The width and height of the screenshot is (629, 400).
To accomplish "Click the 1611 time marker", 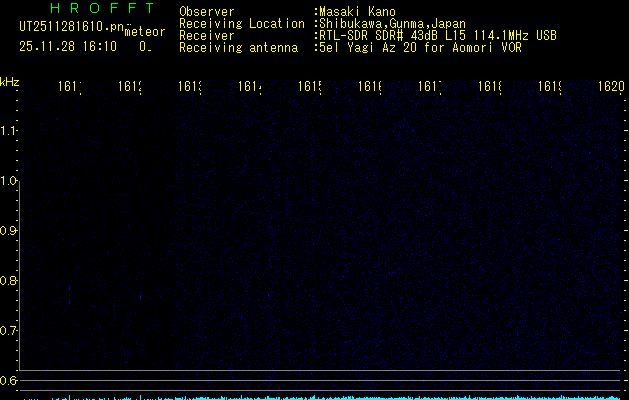I will (70, 86).
